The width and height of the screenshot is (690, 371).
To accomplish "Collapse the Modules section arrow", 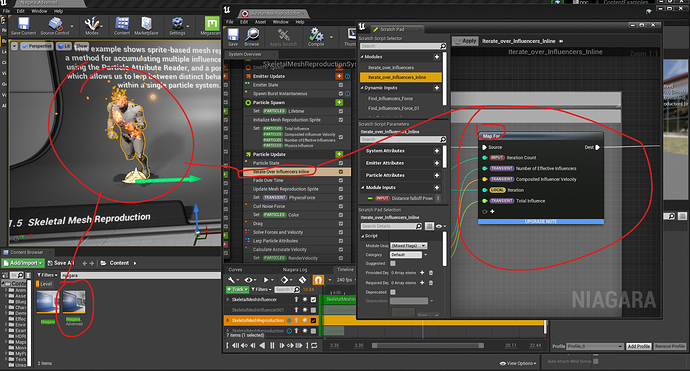I will point(362,57).
